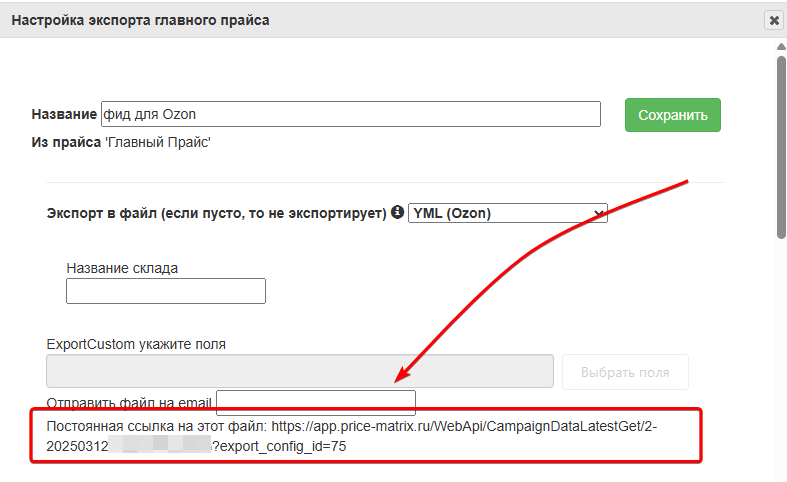Click the 'Экспорт в файл' label text
This screenshot has width=787, height=482.
coord(216,213)
